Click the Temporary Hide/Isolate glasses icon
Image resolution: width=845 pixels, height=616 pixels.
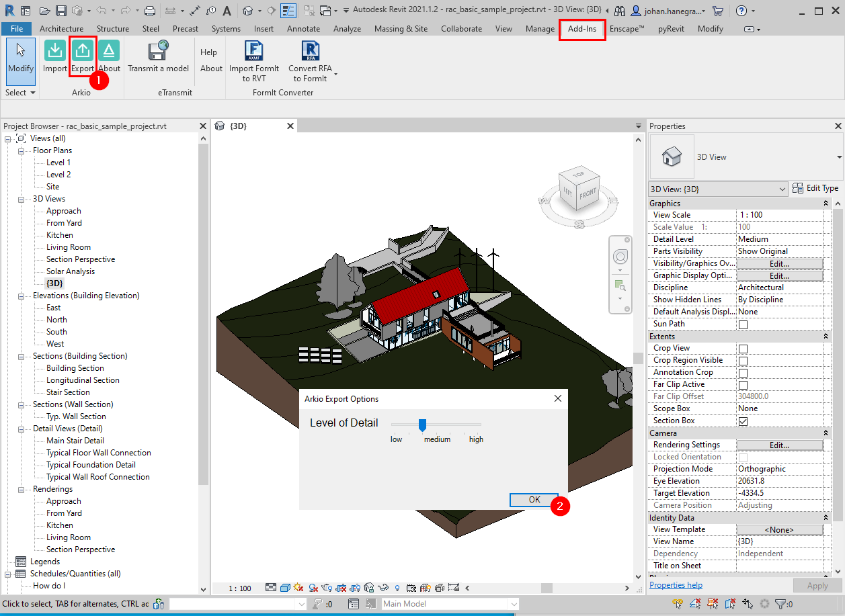tap(384, 588)
